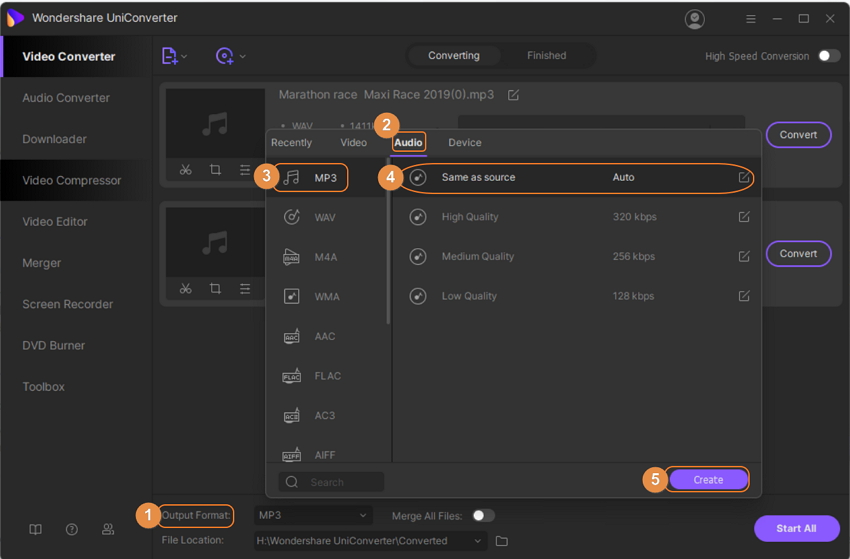Click scissors trim icon on first file
The width and height of the screenshot is (850, 559).
tap(186, 170)
